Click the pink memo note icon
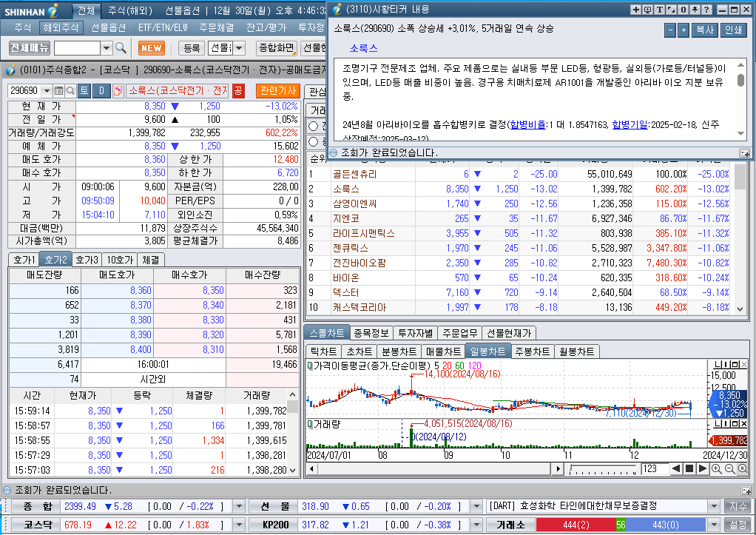The image size is (756, 535). pyautogui.click(x=118, y=91)
